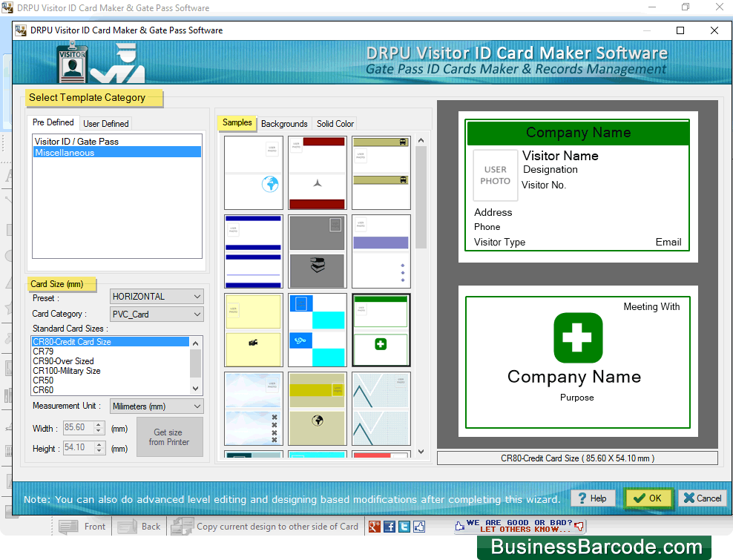Select CR60 card size
The height and width of the screenshot is (560, 733).
pos(111,390)
